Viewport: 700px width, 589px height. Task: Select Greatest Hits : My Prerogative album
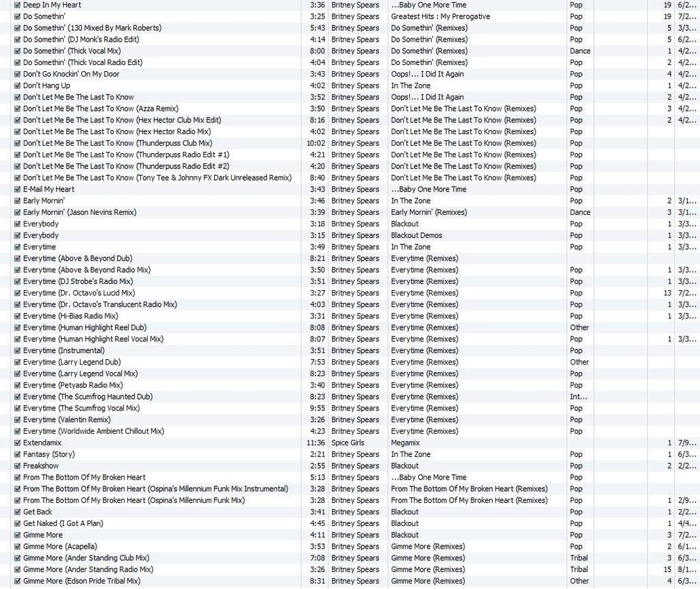pyautogui.click(x=440, y=16)
